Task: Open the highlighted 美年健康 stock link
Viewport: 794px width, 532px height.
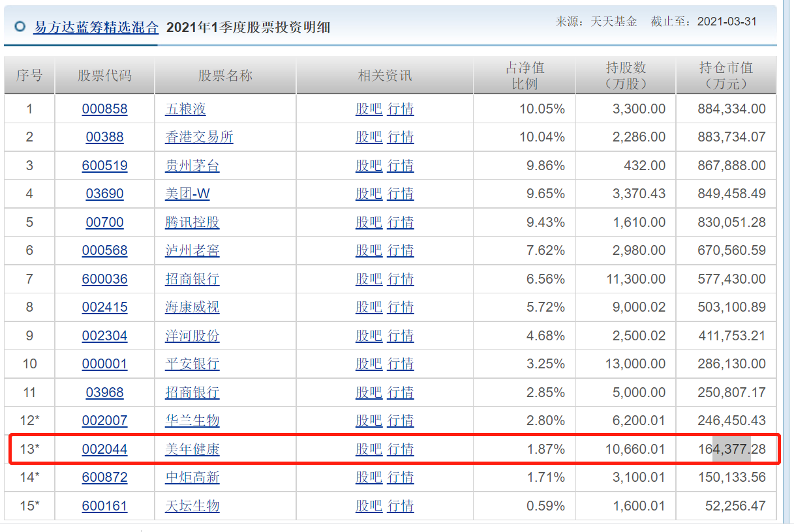Action: (189, 449)
